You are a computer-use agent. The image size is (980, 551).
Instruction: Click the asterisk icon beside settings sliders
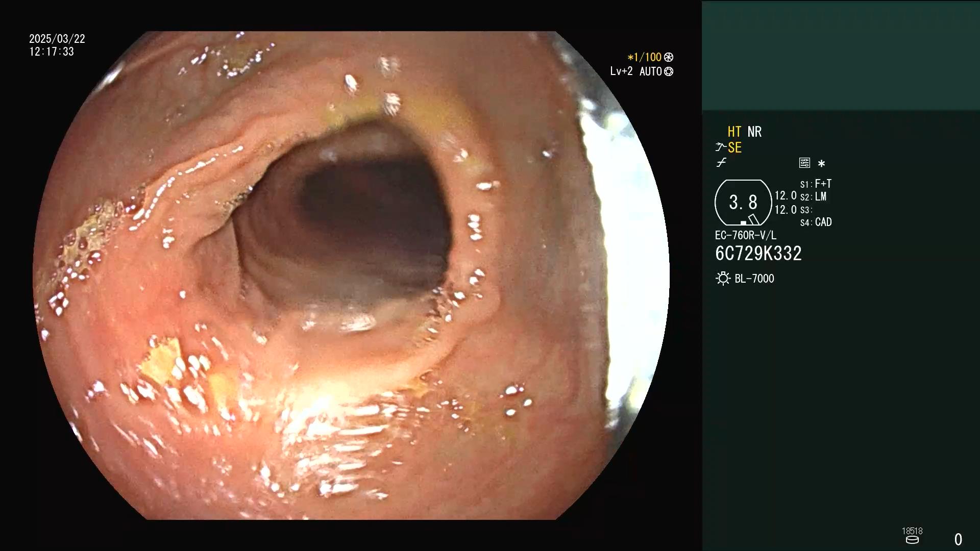pos(821,163)
